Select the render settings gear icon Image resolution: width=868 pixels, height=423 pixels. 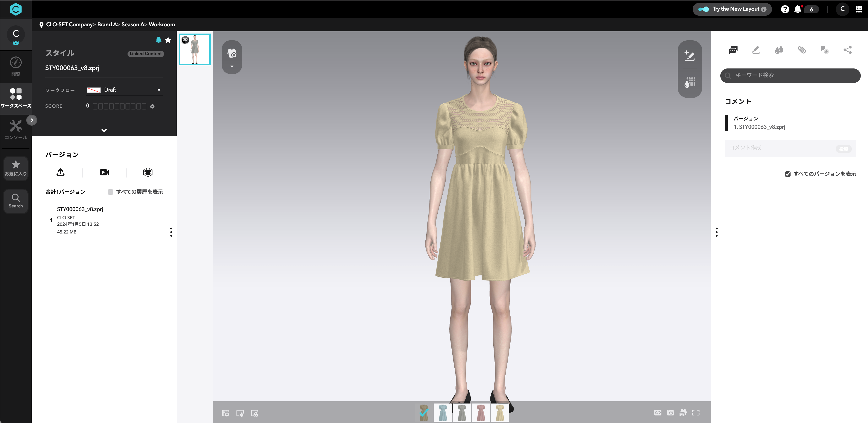(226, 413)
